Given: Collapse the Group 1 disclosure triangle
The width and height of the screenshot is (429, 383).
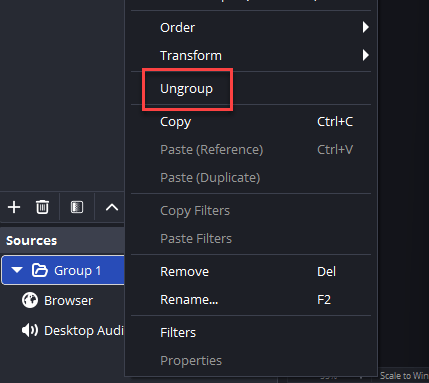Looking at the screenshot, I should pyautogui.click(x=17, y=270).
